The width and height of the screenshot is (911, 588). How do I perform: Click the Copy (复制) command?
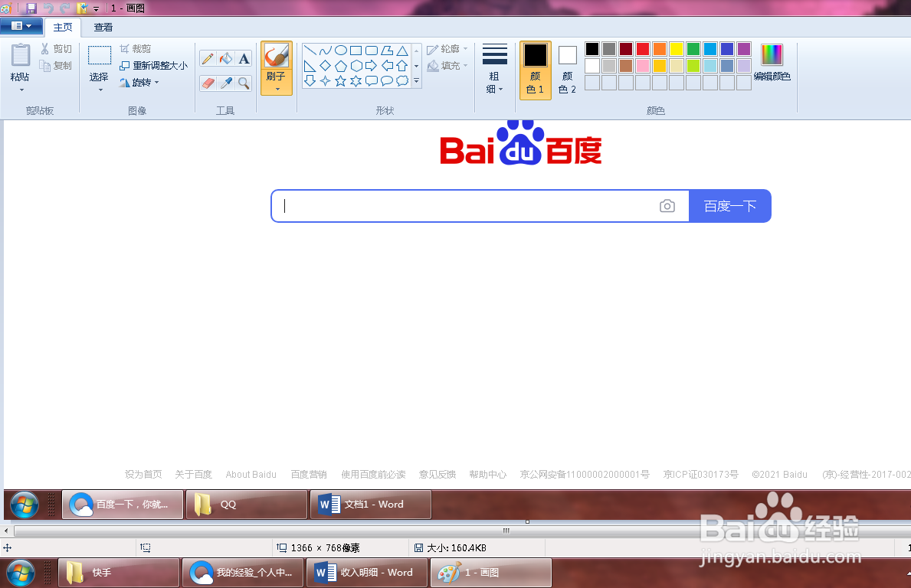coord(57,66)
